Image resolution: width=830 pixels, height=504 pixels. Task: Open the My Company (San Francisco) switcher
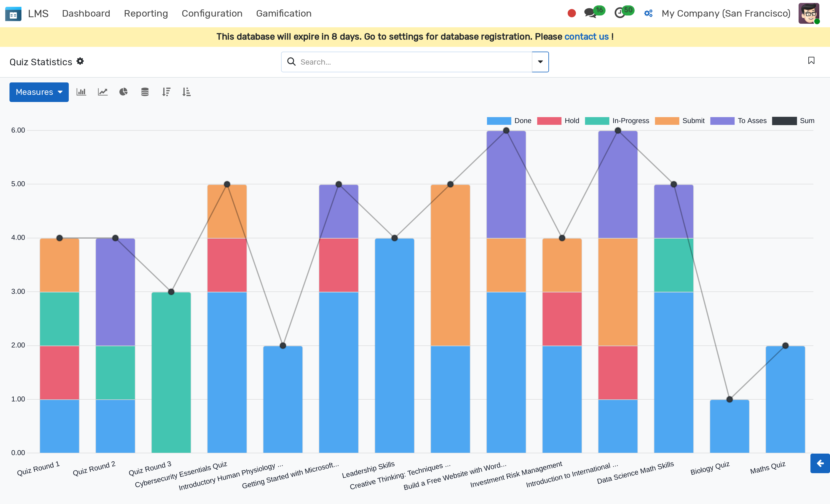pos(726,13)
